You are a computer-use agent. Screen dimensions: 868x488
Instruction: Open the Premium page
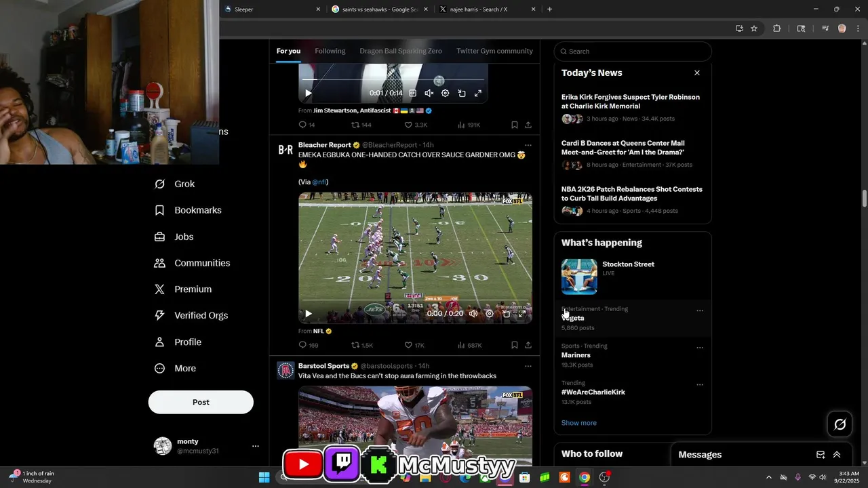(182, 289)
